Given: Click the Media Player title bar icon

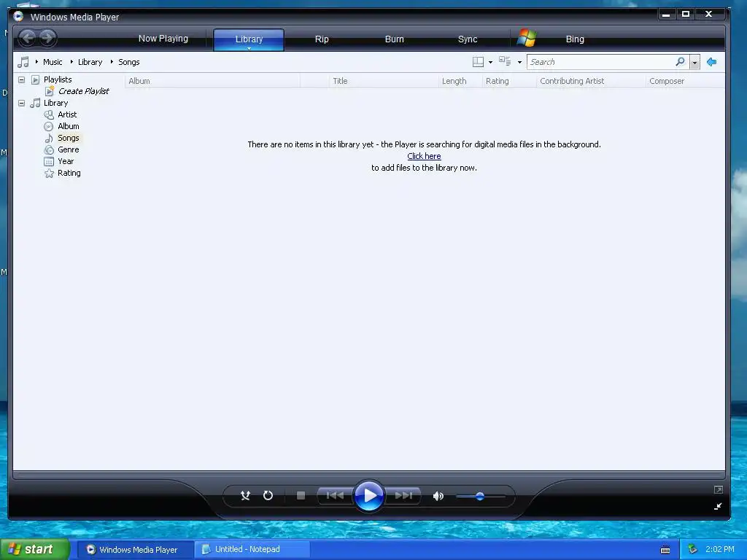Looking at the screenshot, I should pyautogui.click(x=18, y=17).
